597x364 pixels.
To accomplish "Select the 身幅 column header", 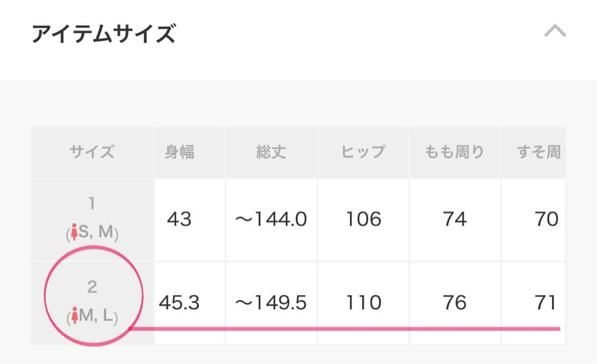I will (180, 152).
